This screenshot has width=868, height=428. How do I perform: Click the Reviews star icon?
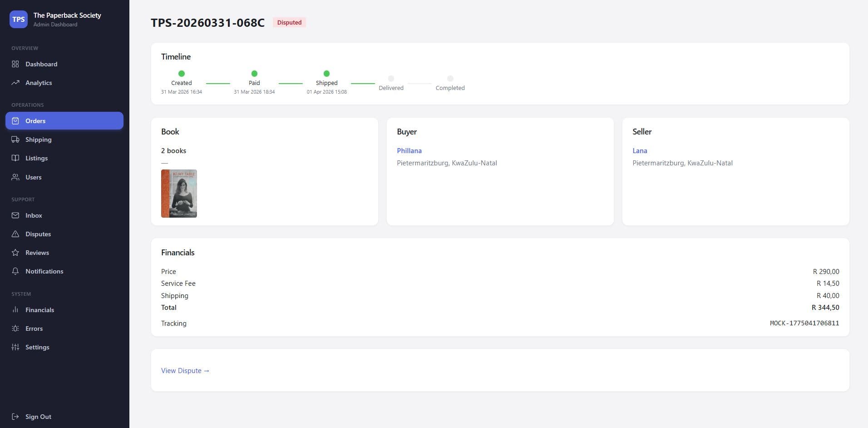click(15, 253)
